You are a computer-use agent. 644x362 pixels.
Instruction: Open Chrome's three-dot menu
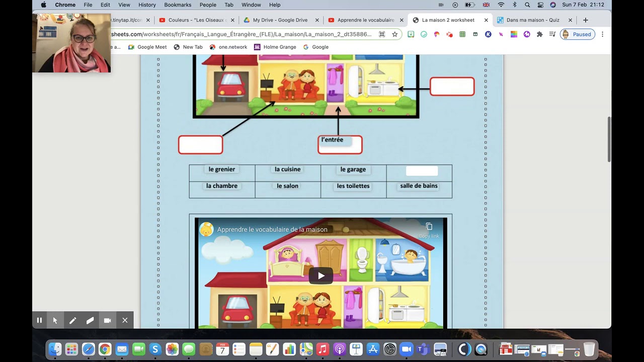[x=602, y=34]
